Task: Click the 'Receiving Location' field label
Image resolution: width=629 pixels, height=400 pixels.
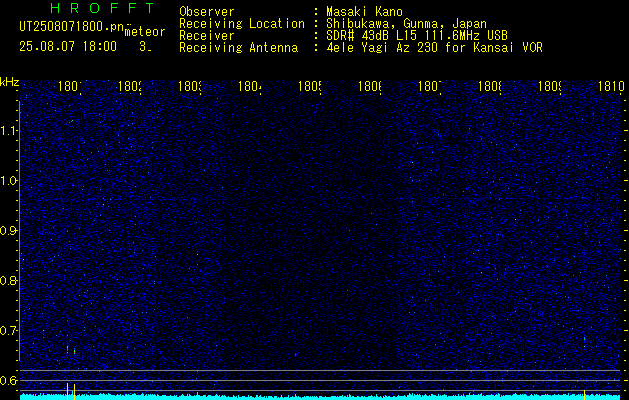Action: [x=242, y=24]
